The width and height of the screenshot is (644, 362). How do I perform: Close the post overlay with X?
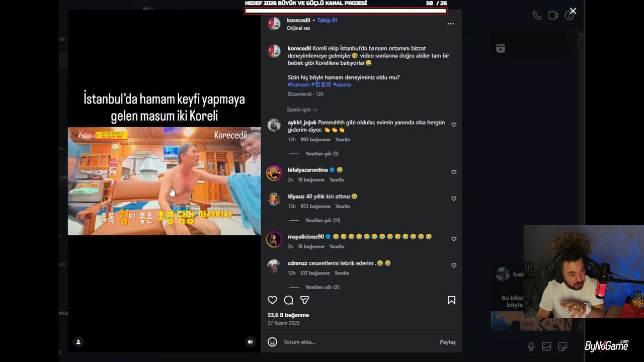[573, 11]
